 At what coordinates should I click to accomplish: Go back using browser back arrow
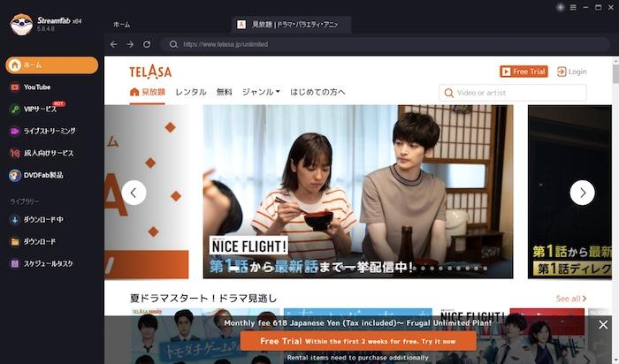(114, 44)
